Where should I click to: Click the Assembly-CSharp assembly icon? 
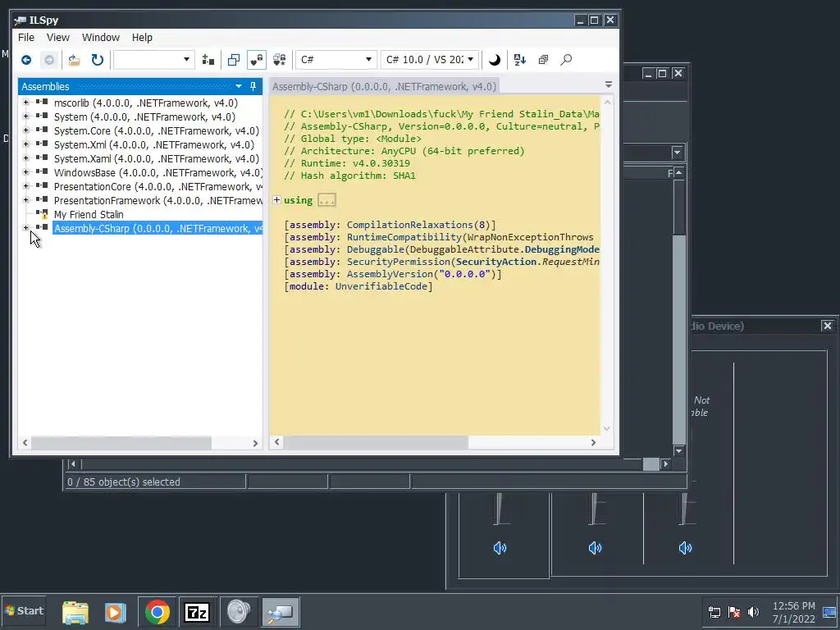coord(42,227)
